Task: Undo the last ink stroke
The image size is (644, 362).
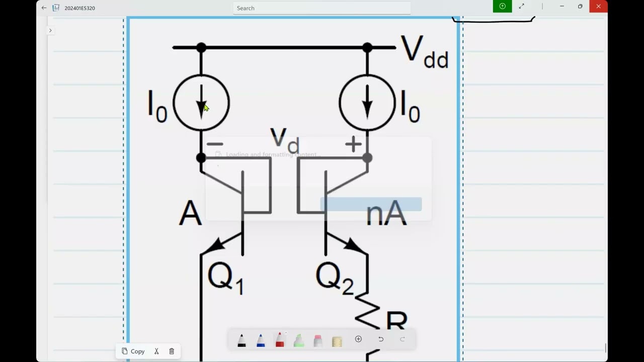Action: (x=381, y=339)
